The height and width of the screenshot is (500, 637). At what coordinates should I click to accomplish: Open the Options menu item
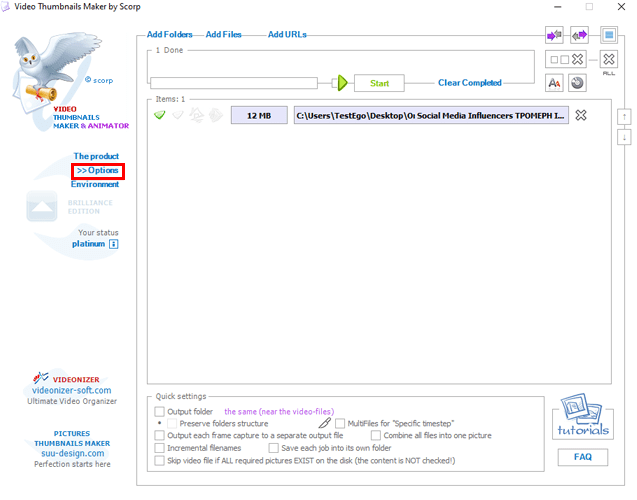coord(98,171)
